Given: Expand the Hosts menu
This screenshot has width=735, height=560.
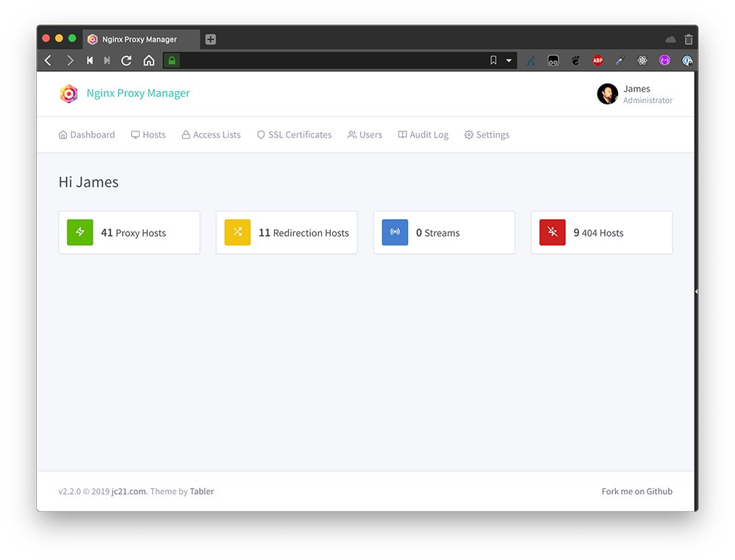Looking at the screenshot, I should (x=148, y=135).
